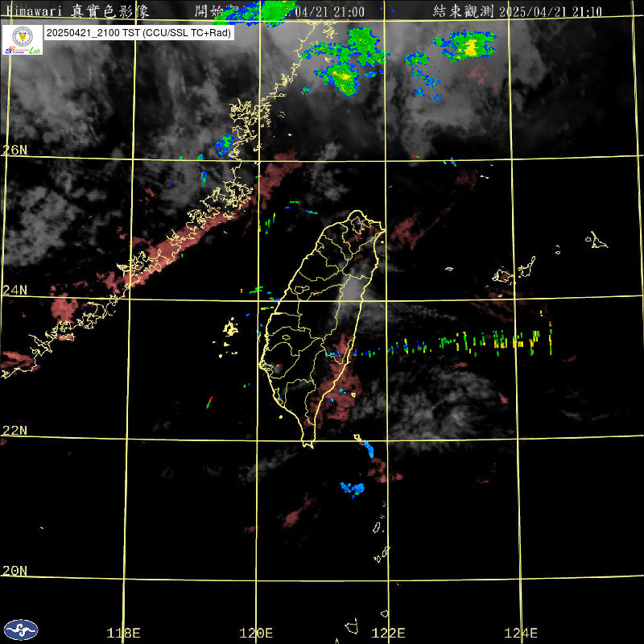Click the 120E longitude label
The height and width of the screenshot is (644, 644).
point(256,633)
